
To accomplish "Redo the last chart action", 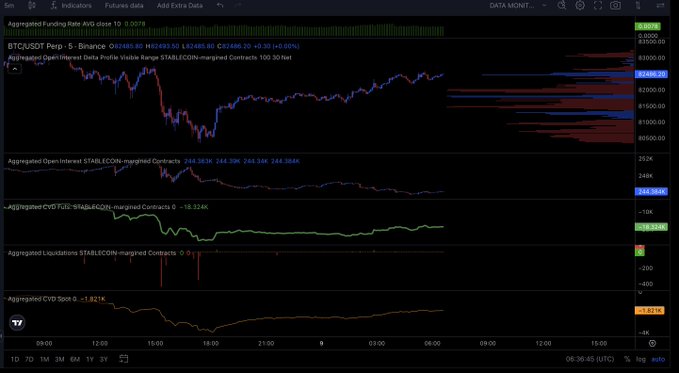I will tap(238, 6).
